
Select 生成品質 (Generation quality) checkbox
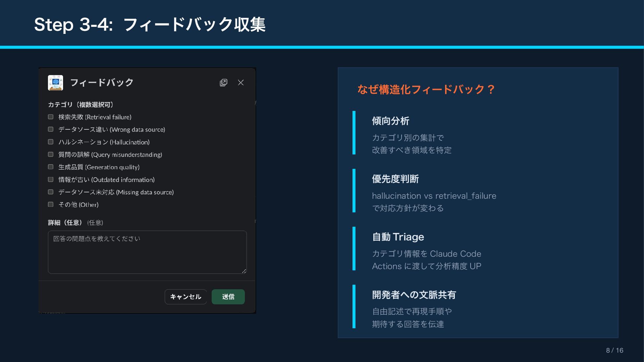[x=51, y=167]
